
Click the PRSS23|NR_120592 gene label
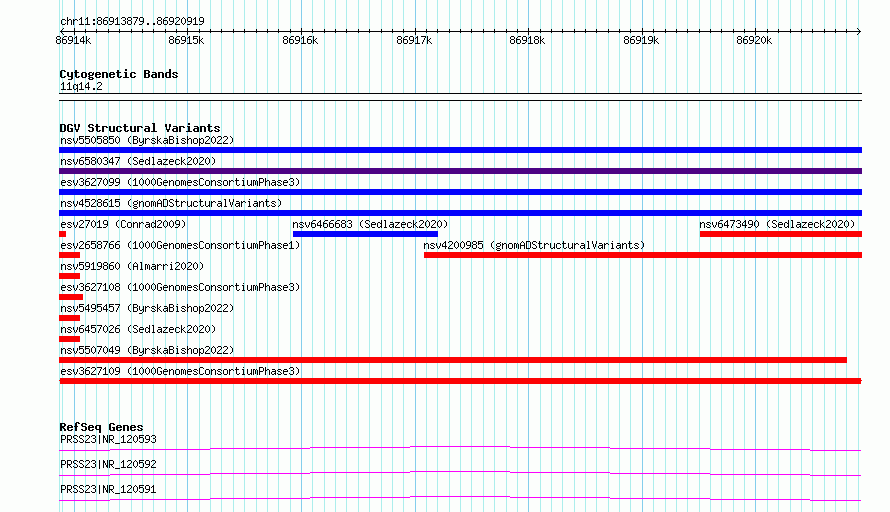tap(108, 464)
